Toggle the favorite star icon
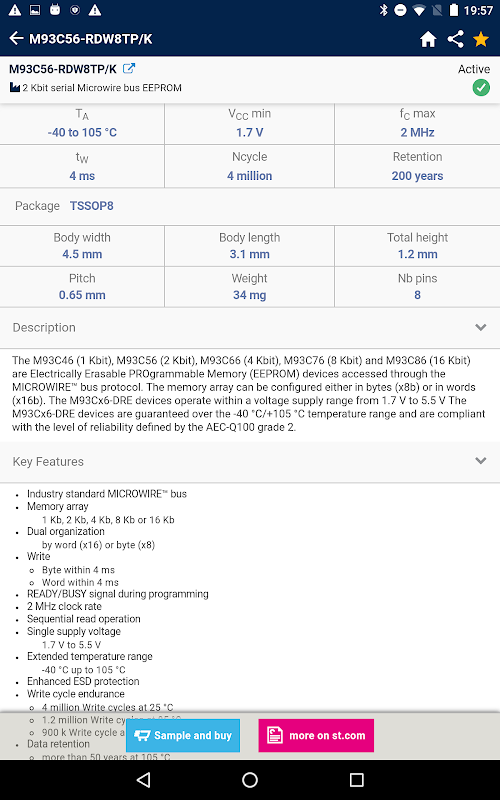The height and width of the screenshot is (800, 500). click(x=481, y=39)
